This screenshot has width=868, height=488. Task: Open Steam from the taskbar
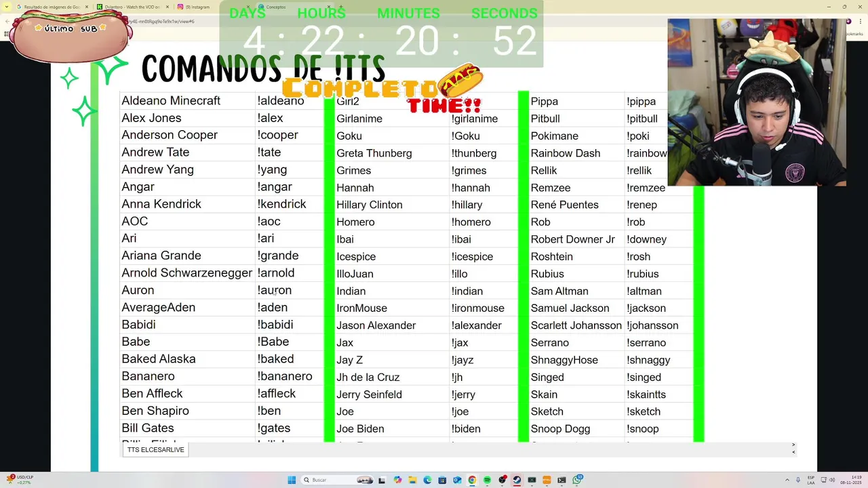coord(517,480)
